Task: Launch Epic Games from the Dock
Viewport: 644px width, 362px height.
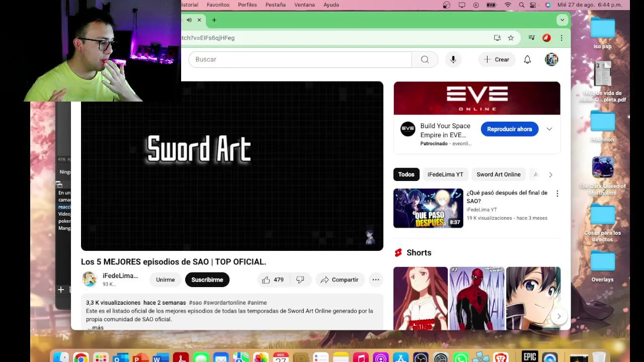Action: tap(530, 356)
